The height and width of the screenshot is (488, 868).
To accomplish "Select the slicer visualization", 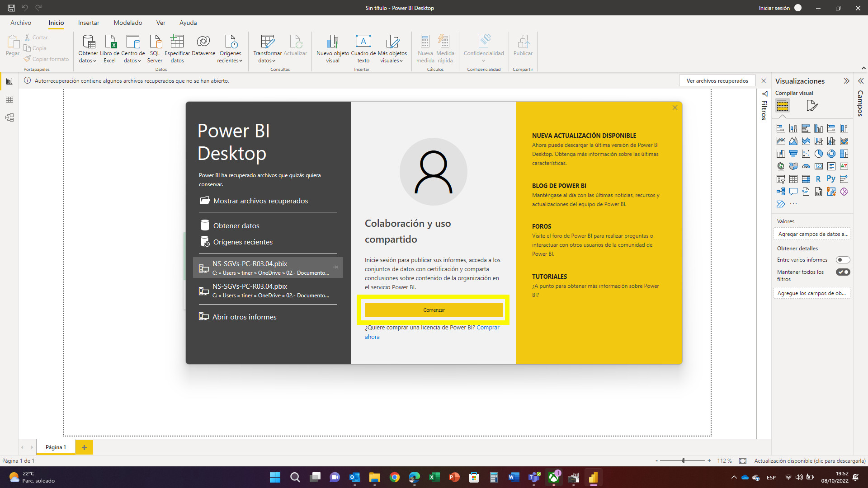I will (781, 179).
